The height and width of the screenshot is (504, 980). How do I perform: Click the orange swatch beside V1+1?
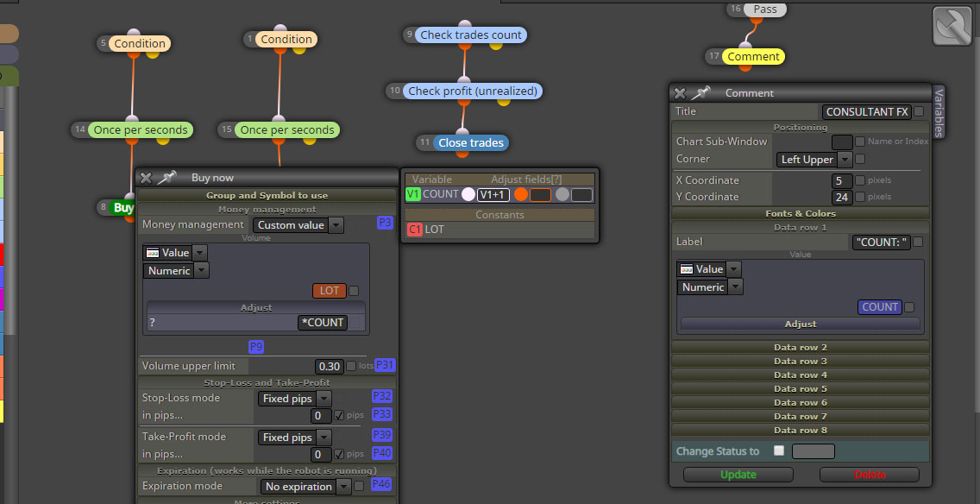(521, 194)
